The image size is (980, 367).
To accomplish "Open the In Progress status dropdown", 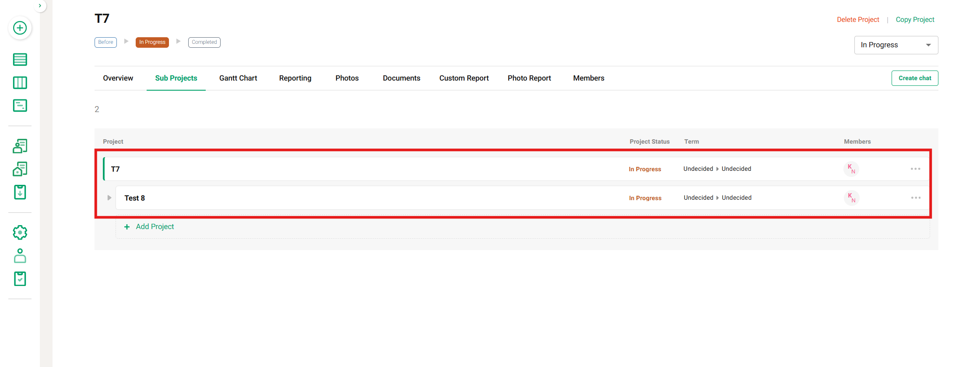I will pos(896,45).
